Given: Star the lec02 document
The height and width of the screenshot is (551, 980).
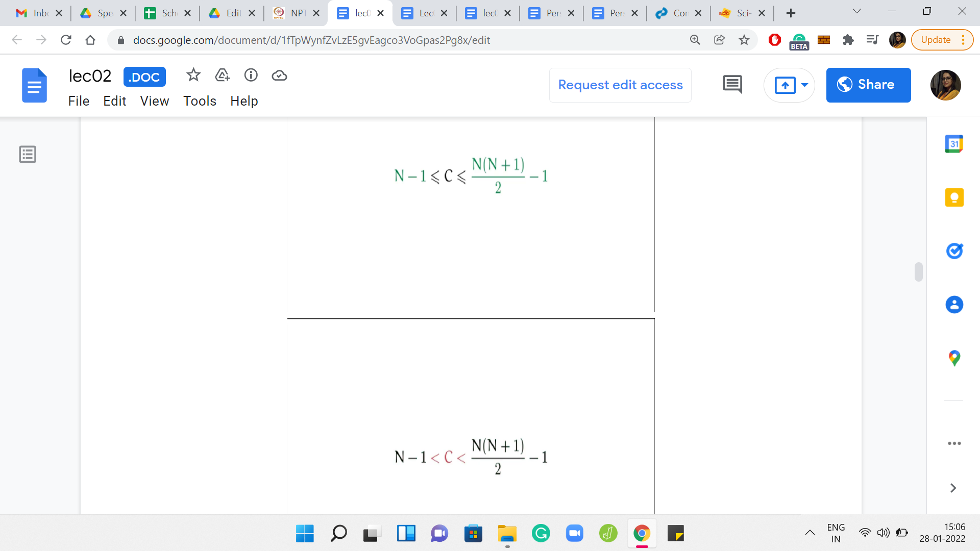Looking at the screenshot, I should (x=193, y=76).
